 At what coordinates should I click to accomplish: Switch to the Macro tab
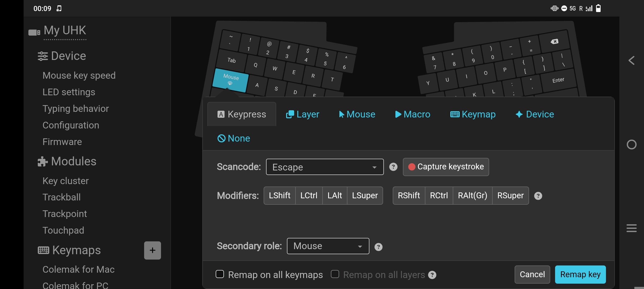(413, 114)
